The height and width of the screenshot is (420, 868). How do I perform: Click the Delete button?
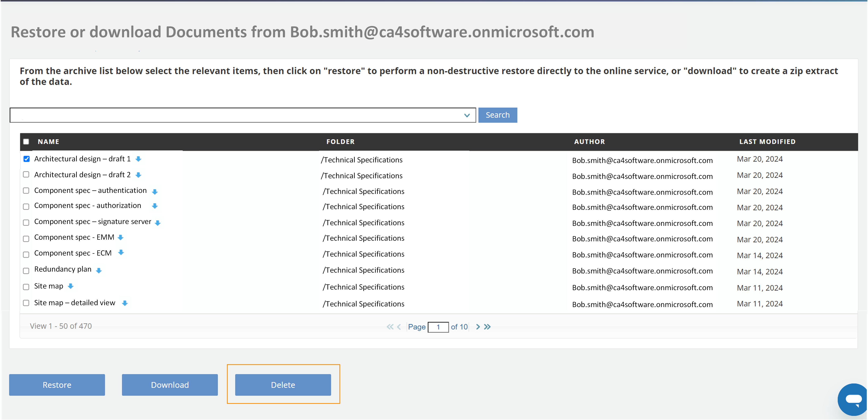283,385
